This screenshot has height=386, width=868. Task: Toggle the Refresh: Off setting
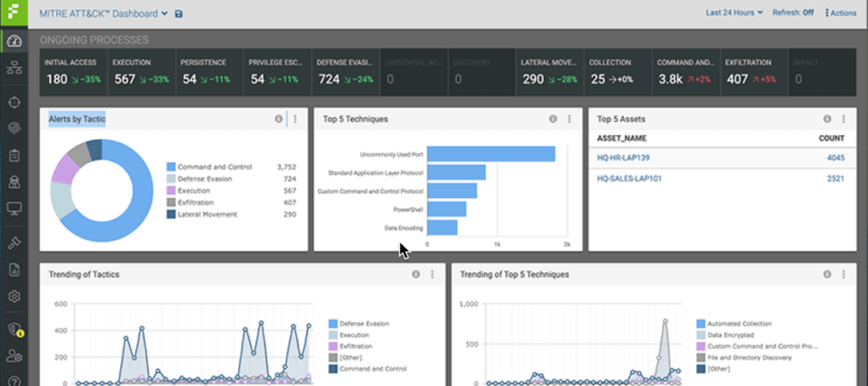tap(793, 12)
